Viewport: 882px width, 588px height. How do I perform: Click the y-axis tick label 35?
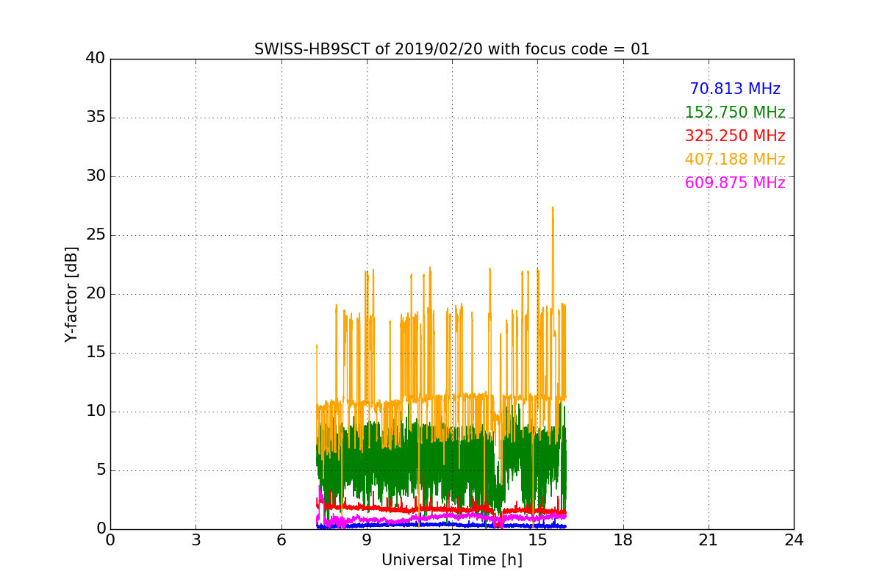(95, 118)
